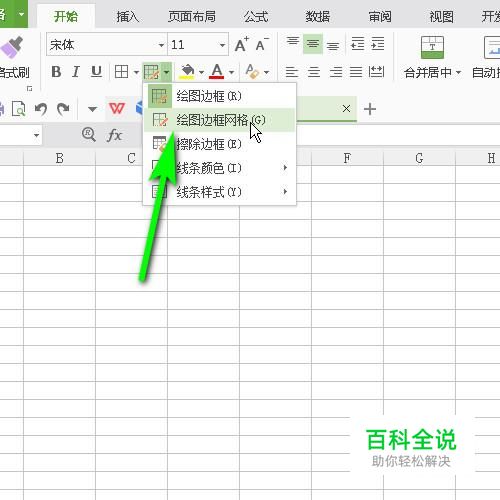This screenshot has height=500, width=500.
Task: Increase font size with A+ icon
Action: [242, 44]
